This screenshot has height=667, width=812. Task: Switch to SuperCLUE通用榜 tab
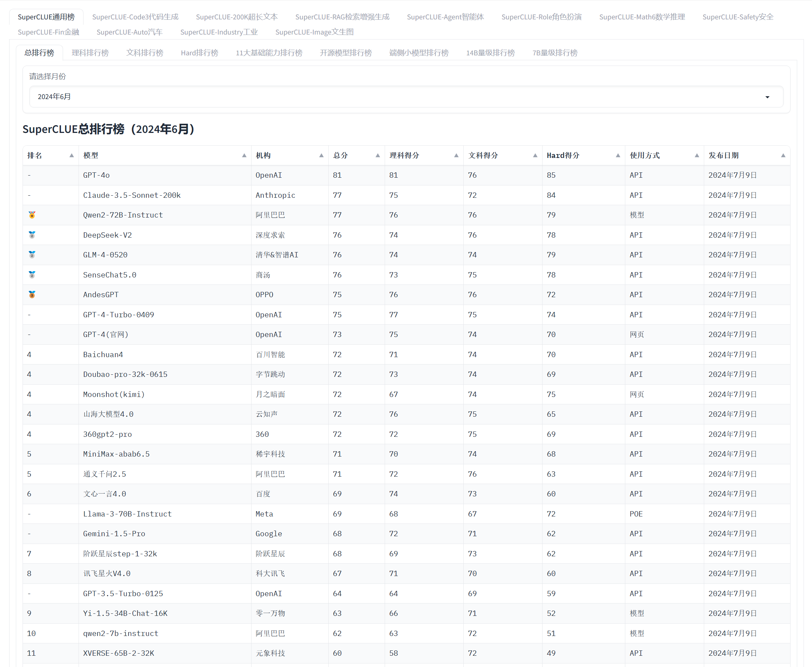pos(46,17)
